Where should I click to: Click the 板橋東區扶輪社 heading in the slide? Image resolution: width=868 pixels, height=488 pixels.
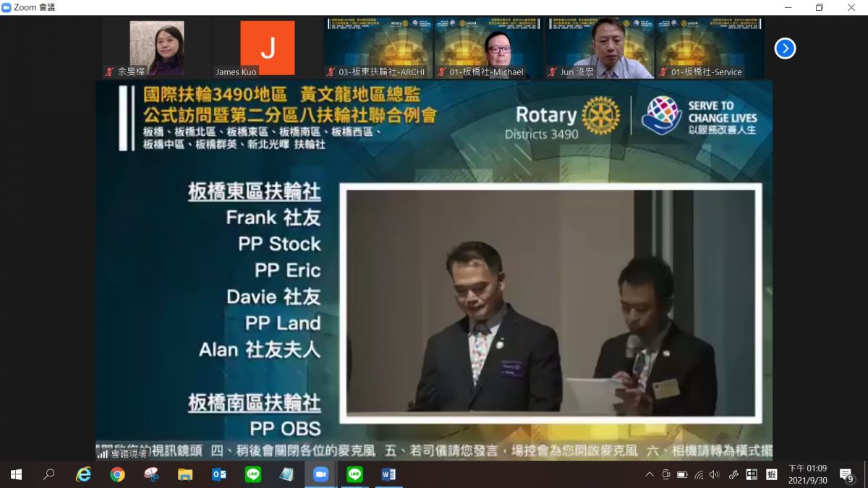tap(255, 191)
